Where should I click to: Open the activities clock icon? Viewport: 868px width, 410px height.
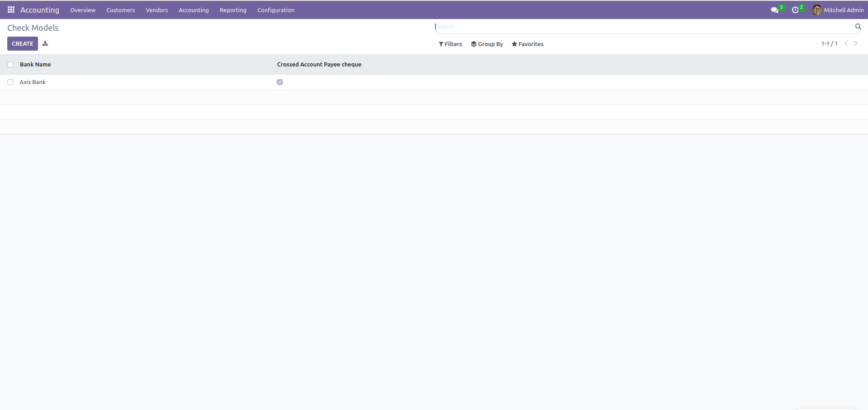(x=795, y=10)
